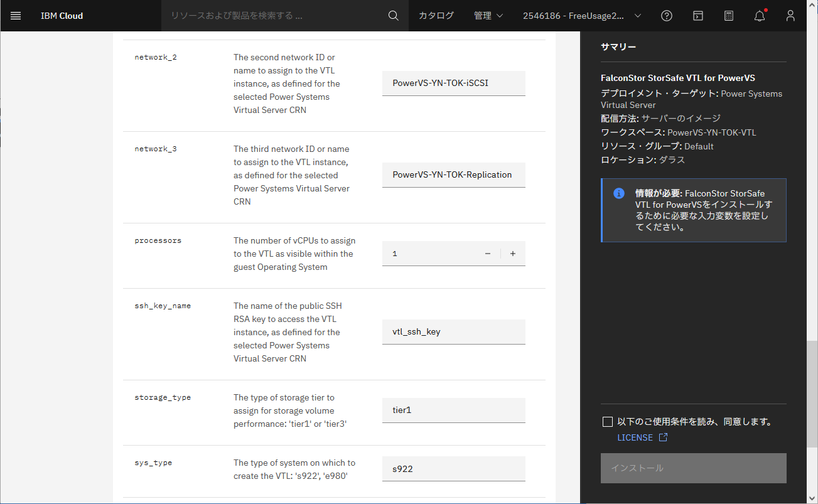This screenshot has width=818, height=504.
Task: Click the external link icon beside LICENSE
Action: point(663,437)
